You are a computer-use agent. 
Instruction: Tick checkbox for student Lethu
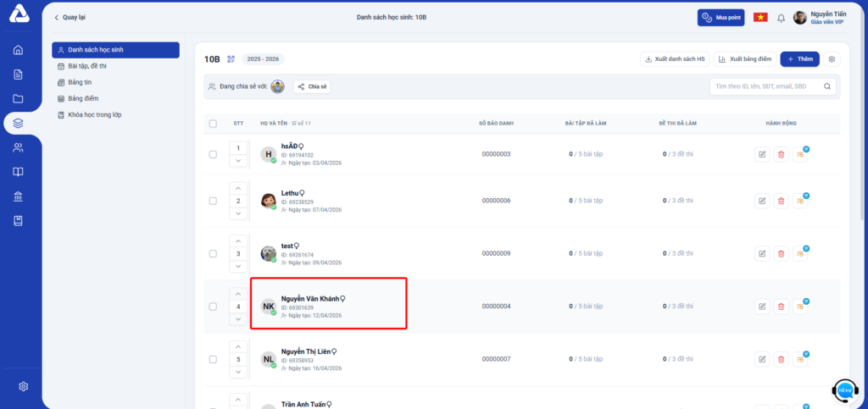213,201
